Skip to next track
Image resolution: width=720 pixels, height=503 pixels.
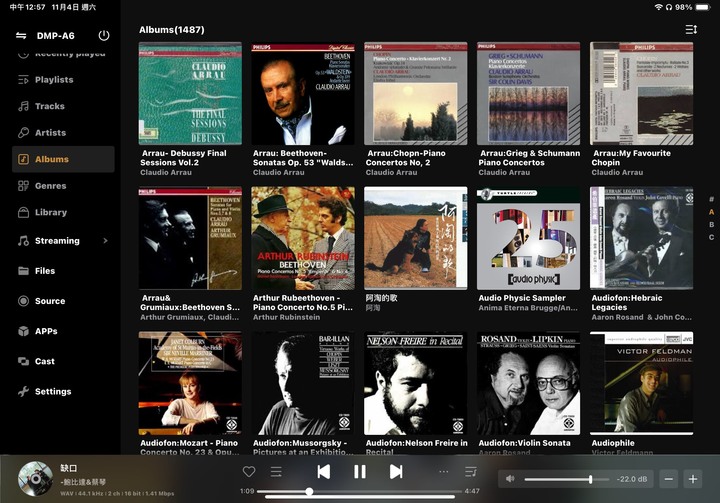396,472
